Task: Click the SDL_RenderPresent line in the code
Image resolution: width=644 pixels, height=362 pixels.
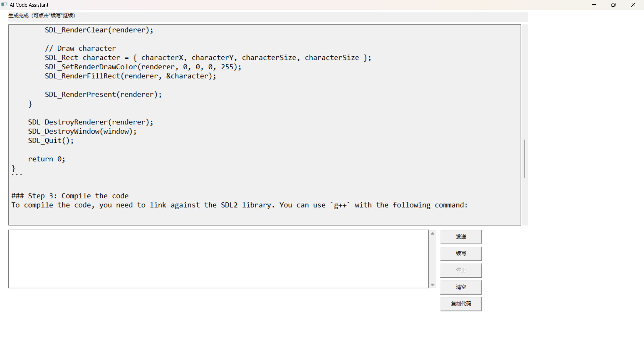Action: 103,95
